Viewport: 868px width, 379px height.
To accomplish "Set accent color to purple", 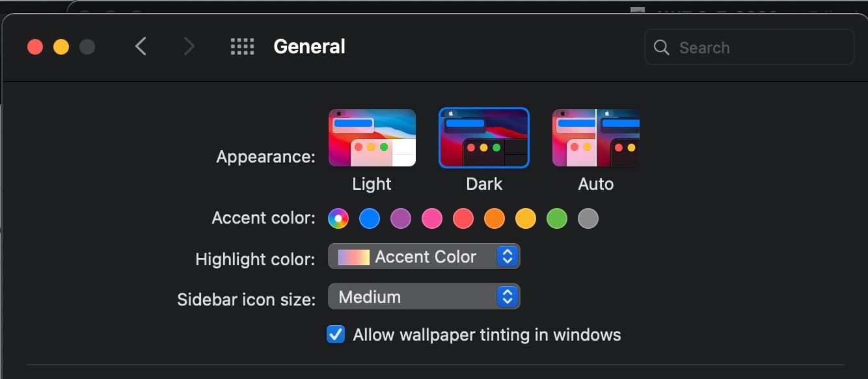I will (401, 218).
